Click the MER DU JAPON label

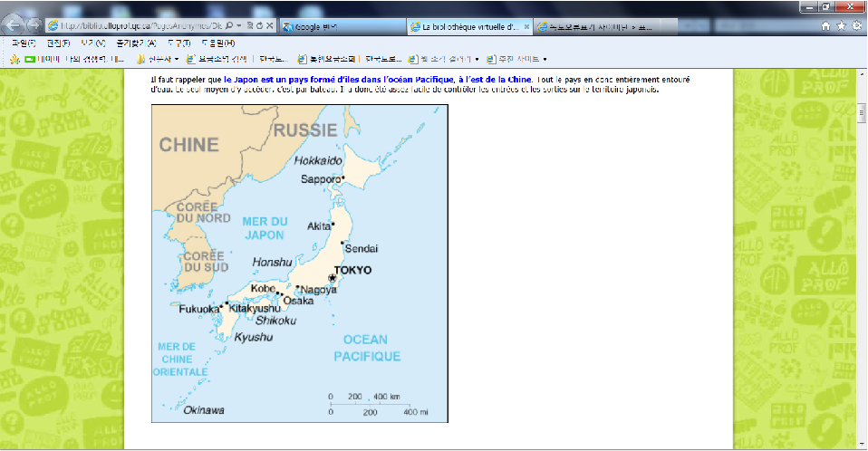pyautogui.click(x=265, y=228)
